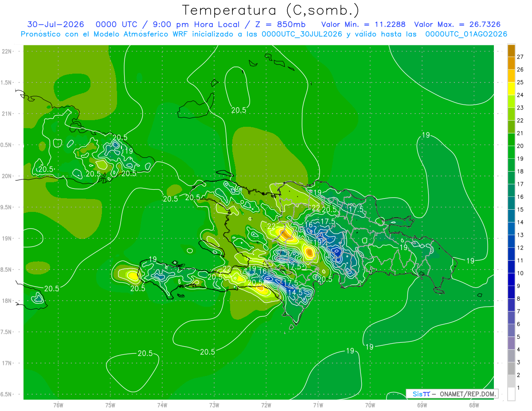Click the dark orange swatch topping the color scale

point(511,51)
